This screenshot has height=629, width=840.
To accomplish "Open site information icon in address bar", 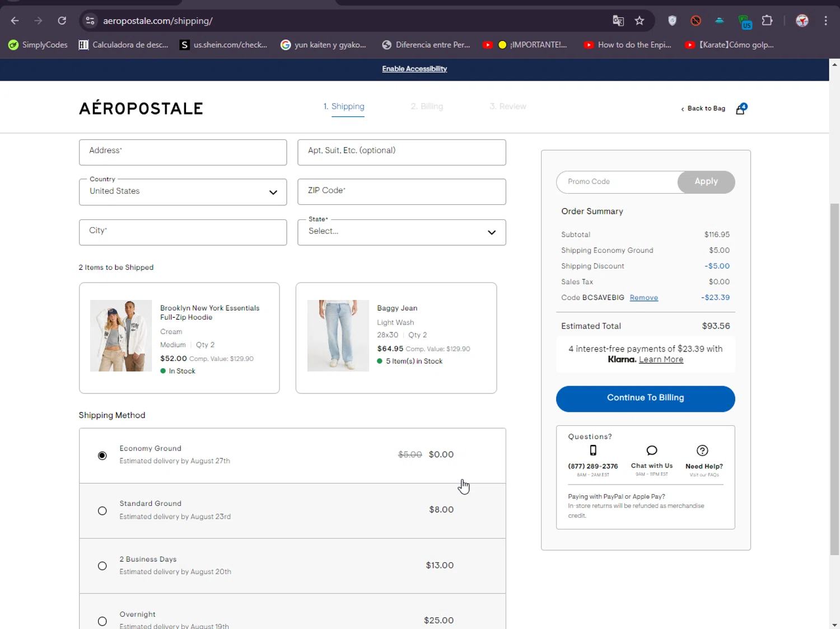I will (x=90, y=21).
